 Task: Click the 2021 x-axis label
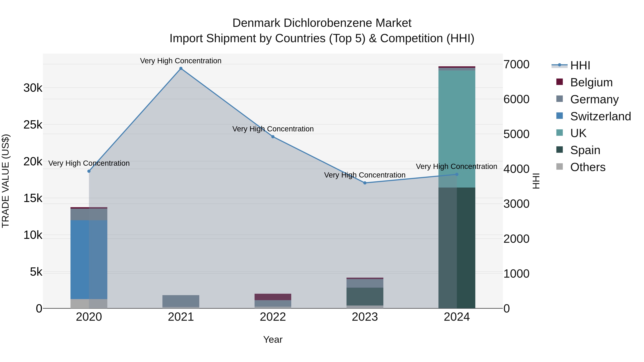pyautogui.click(x=181, y=317)
